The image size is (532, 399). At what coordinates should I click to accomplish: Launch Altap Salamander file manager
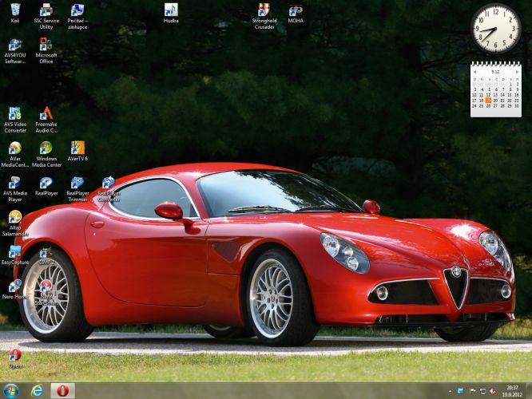tap(15, 223)
